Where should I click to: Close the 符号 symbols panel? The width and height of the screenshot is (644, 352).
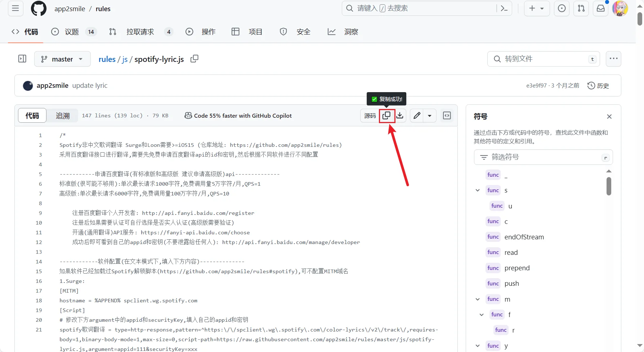pos(609,117)
